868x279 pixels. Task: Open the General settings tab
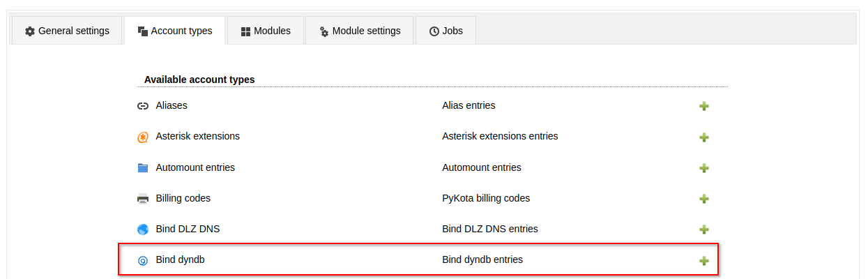coord(67,31)
